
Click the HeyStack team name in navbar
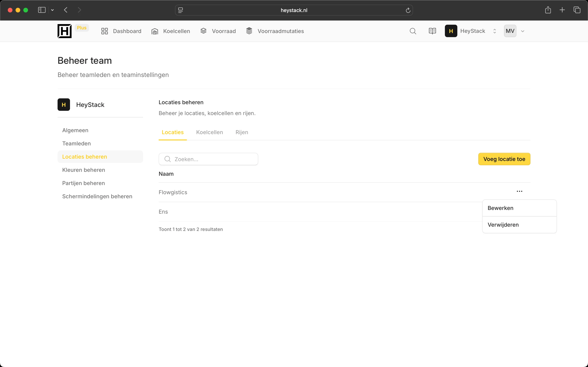click(x=472, y=31)
